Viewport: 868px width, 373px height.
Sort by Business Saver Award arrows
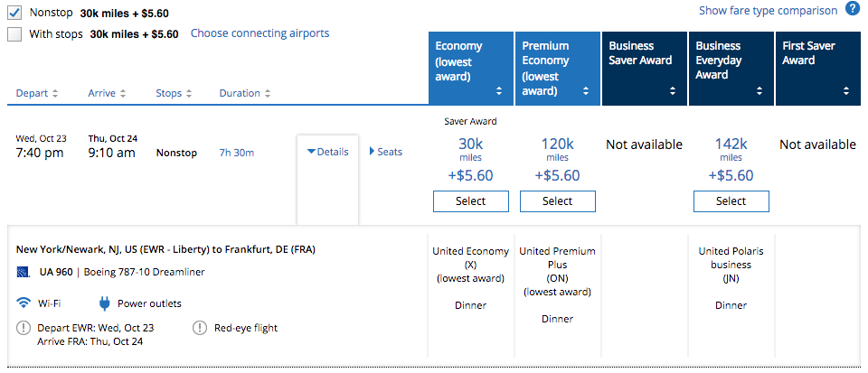click(x=672, y=91)
